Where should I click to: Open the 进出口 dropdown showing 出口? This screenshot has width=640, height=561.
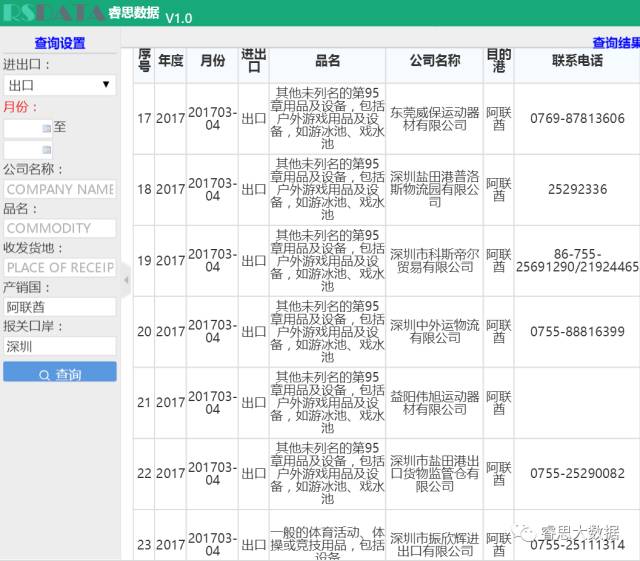click(60, 85)
